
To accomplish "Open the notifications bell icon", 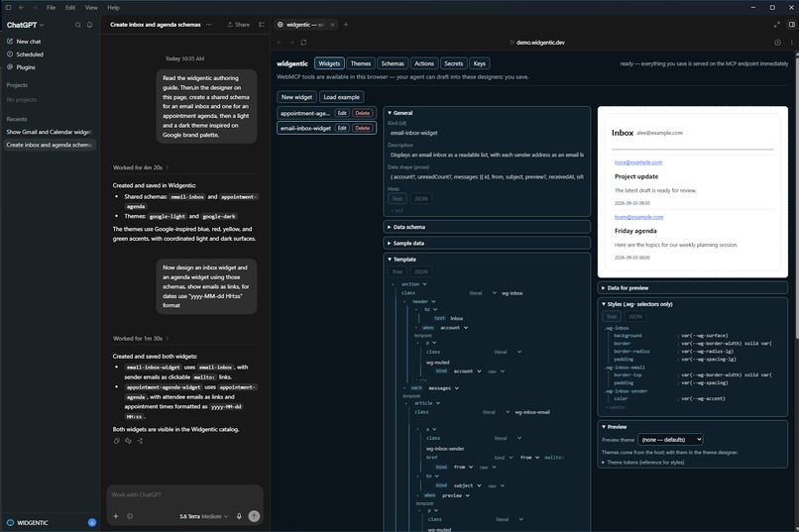I will 89,25.
